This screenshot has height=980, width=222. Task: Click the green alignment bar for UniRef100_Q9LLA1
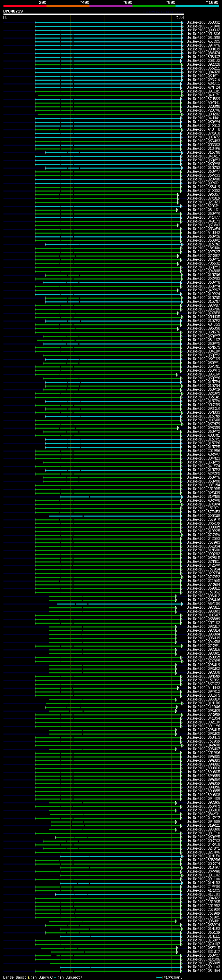109,91
